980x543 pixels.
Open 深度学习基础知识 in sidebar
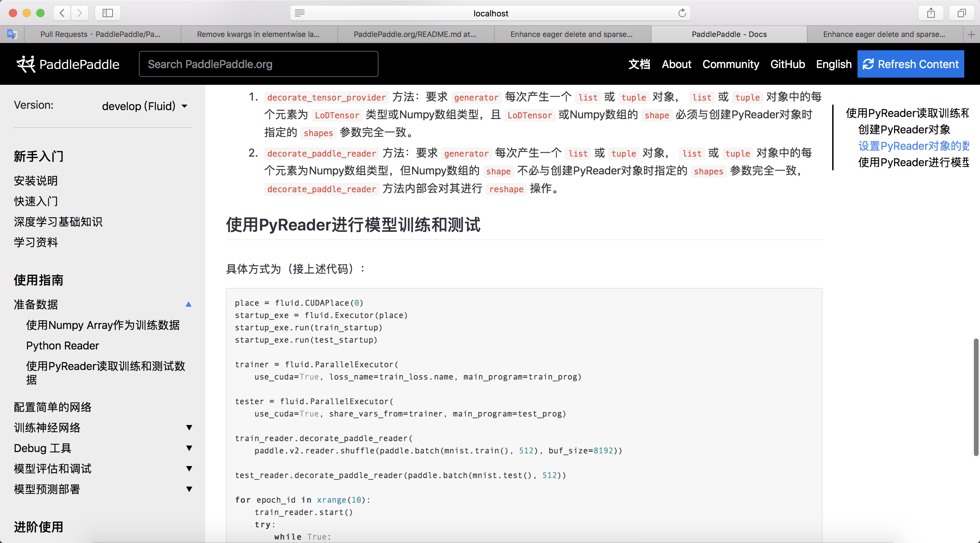[58, 222]
